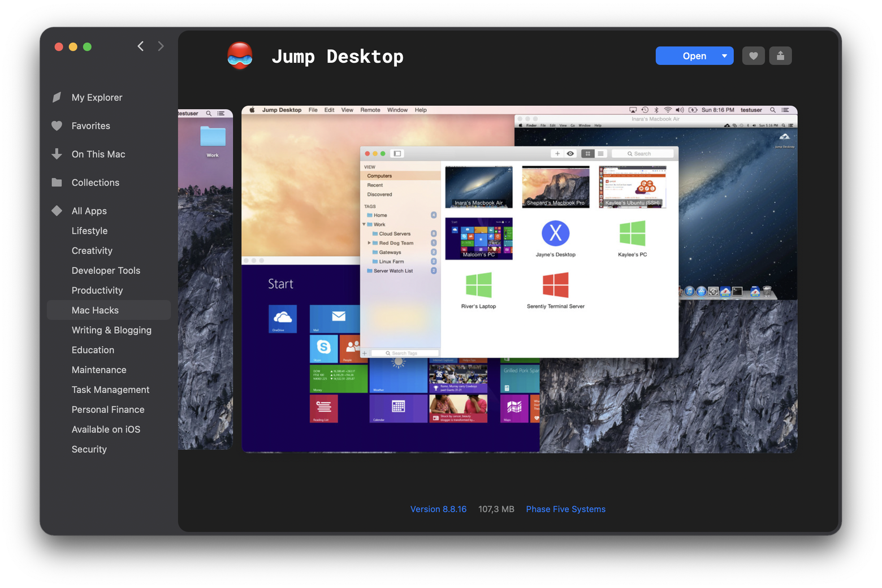The image size is (882, 588).
Task: Select the Mac Hacks category
Action: (109, 310)
